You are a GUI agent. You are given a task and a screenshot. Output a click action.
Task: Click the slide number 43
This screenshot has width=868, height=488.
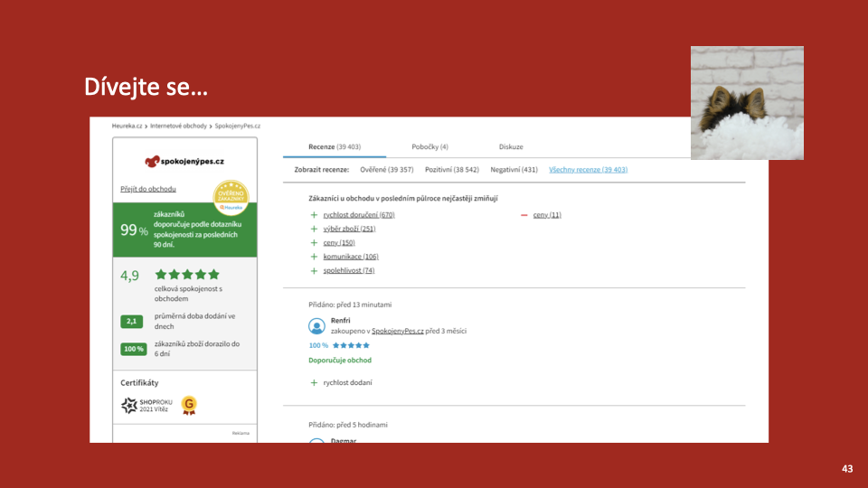point(847,469)
